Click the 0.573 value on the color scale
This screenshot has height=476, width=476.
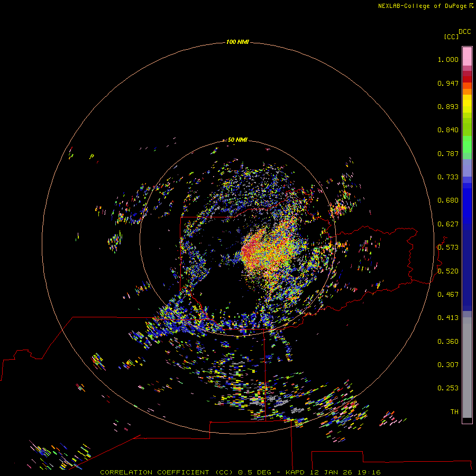(448, 248)
